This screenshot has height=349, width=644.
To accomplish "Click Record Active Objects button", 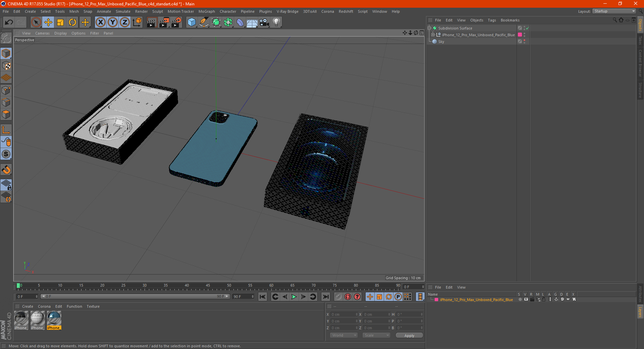I will click(338, 297).
